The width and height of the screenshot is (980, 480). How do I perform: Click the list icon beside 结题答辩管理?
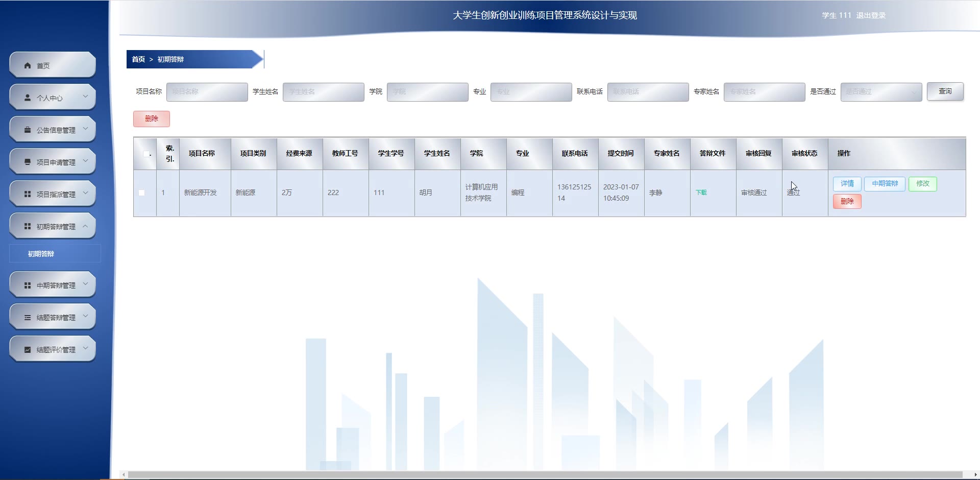pos(28,317)
